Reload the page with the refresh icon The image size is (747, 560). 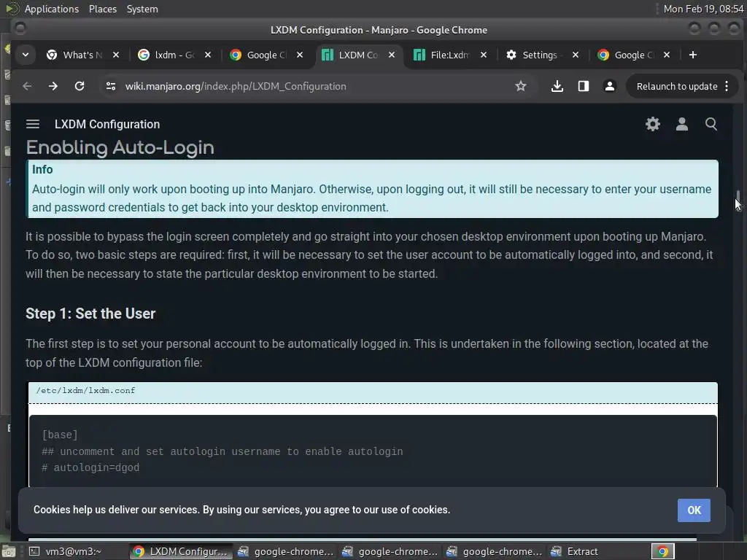[80, 86]
